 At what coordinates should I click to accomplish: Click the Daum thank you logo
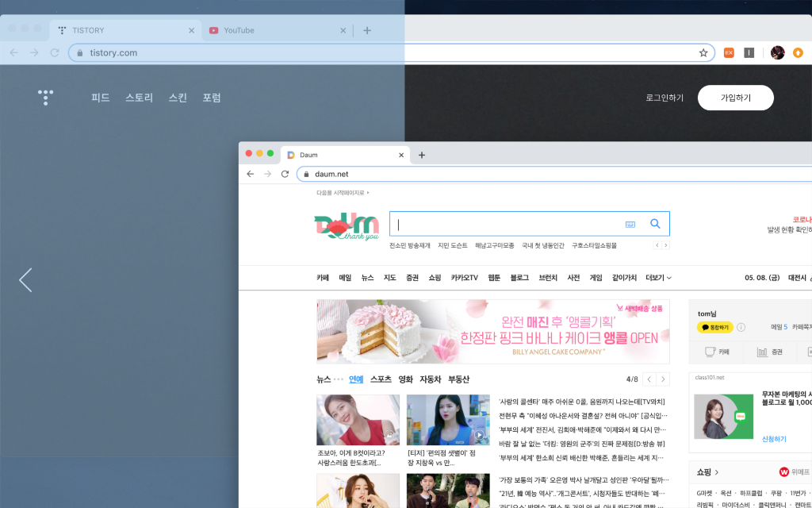point(347,227)
